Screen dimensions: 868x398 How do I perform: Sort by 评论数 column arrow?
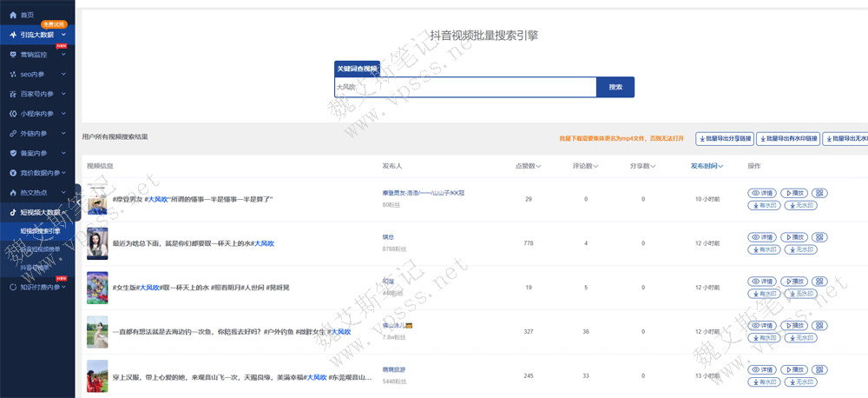595,166
